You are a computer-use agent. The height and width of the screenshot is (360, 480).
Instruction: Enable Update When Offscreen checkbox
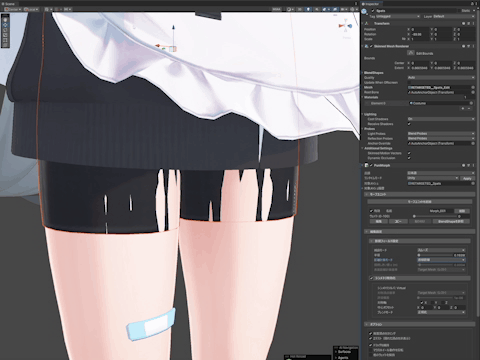409,82
